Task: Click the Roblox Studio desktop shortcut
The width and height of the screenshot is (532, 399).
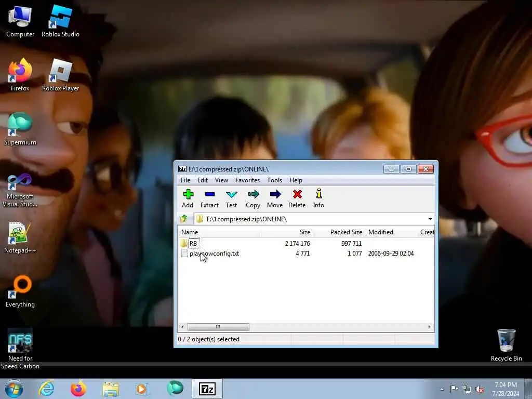Action: pyautogui.click(x=60, y=21)
